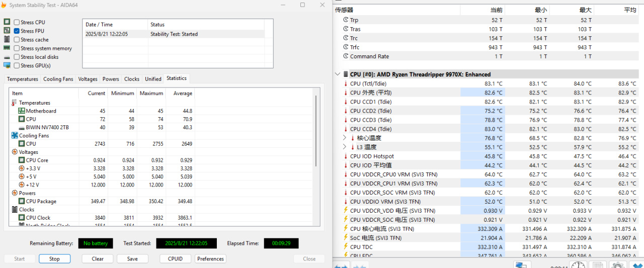This screenshot has width=644, height=268.
Task: Click the +3.3 V voltage icon
Action: pos(22,168)
